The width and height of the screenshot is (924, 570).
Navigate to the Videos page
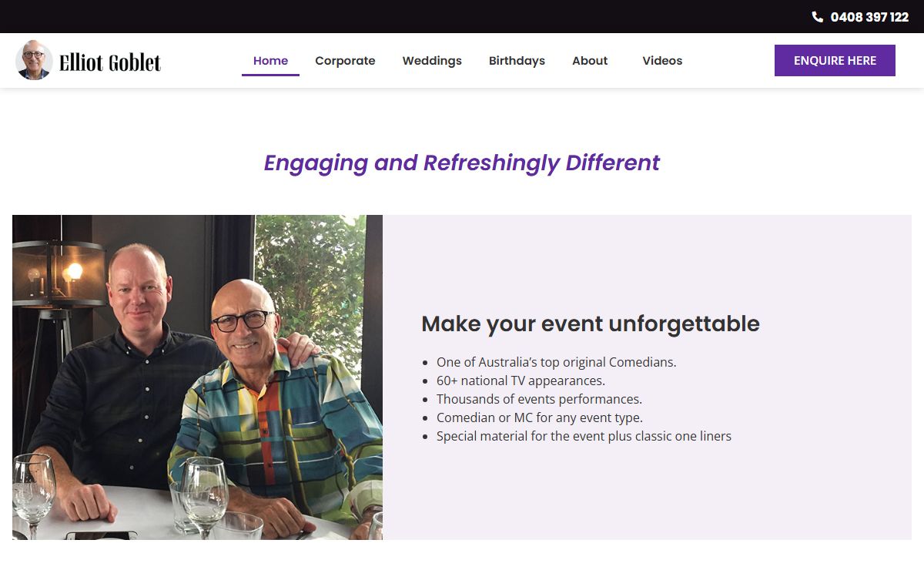662,61
